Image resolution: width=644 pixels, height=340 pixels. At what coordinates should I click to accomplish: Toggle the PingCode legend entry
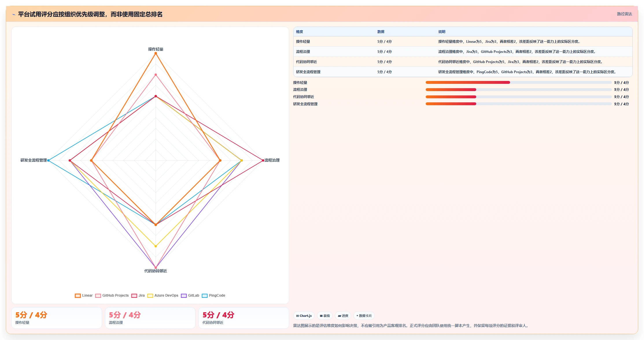coord(214,295)
